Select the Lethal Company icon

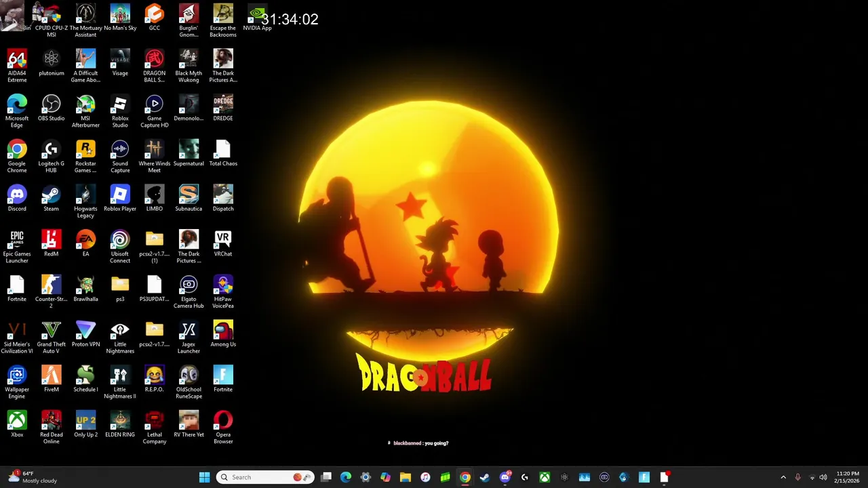click(155, 428)
